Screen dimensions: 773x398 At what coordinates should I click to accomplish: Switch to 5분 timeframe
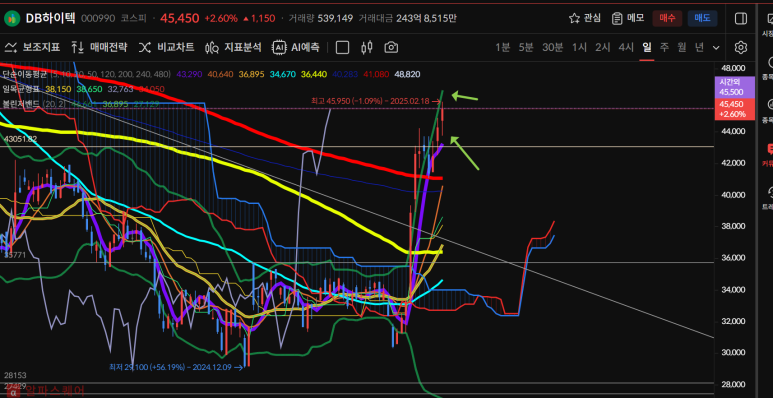(x=526, y=47)
